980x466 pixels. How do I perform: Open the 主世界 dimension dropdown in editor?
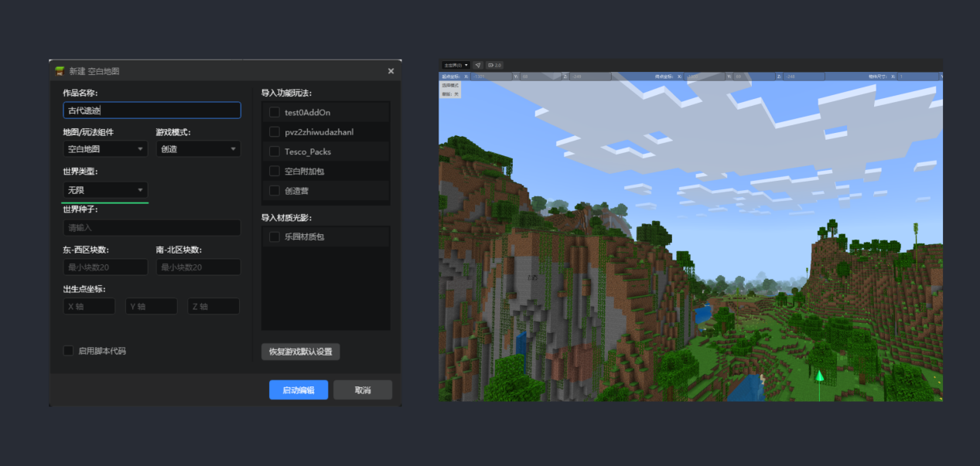tap(456, 65)
